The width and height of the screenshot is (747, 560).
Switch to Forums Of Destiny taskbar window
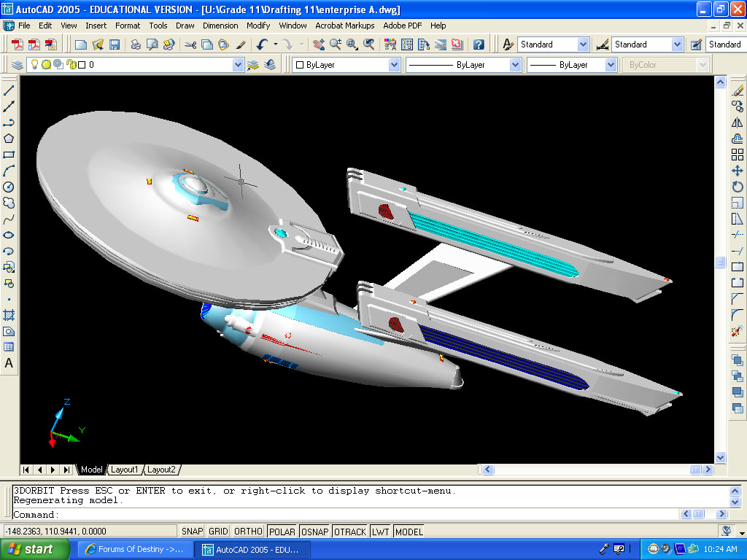click(134, 550)
